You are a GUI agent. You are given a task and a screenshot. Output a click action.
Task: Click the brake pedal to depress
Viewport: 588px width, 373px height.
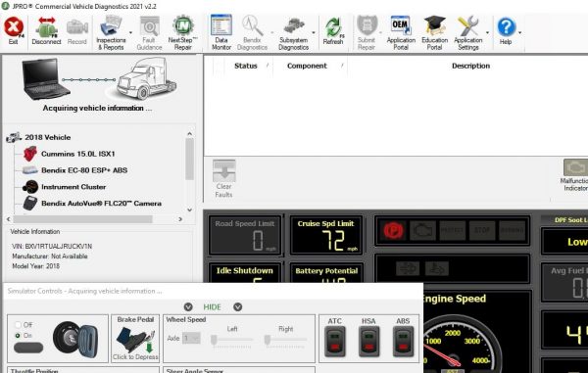pos(135,340)
